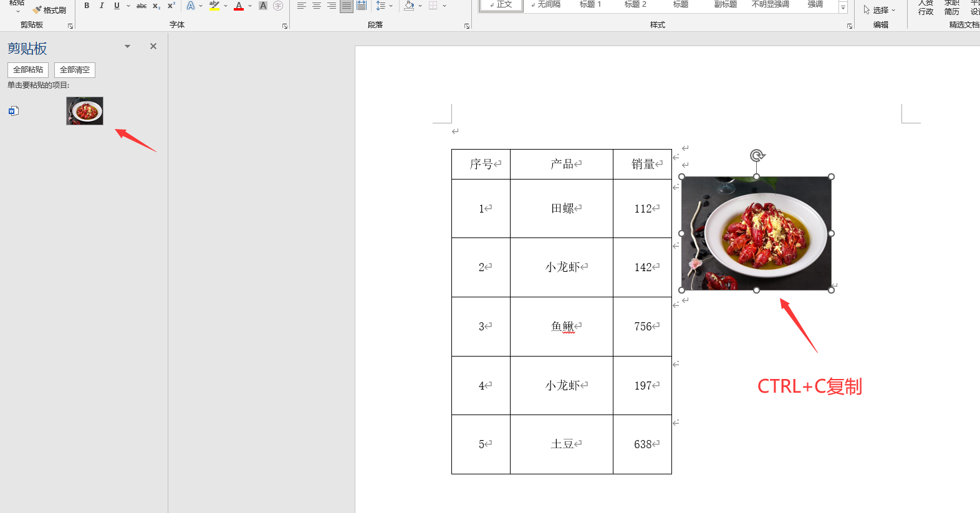The image size is (980, 513).
Task: Paste the crayfish image clipboard item
Action: (85, 111)
